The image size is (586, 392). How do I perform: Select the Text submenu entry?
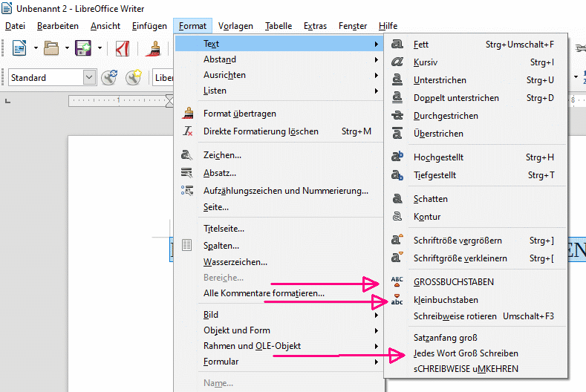coord(279,44)
